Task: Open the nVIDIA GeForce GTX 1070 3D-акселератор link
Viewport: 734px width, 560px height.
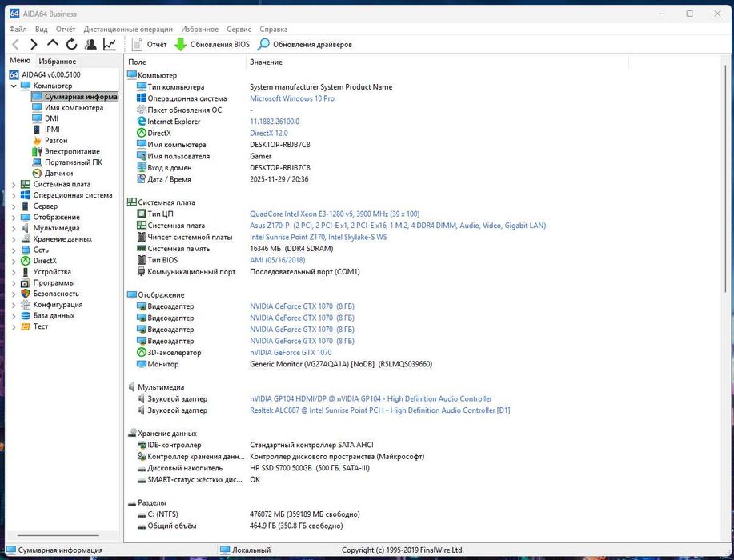Action: coord(291,352)
